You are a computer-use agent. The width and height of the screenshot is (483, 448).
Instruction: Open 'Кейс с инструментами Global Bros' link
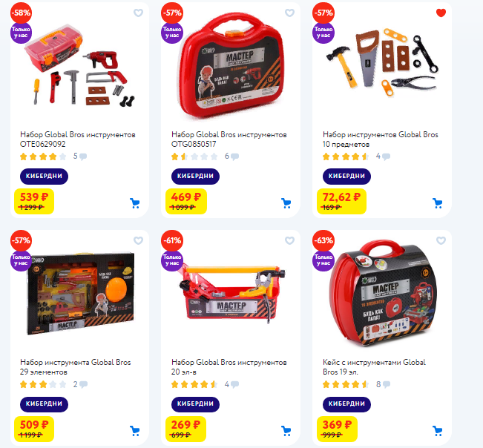[374, 367]
